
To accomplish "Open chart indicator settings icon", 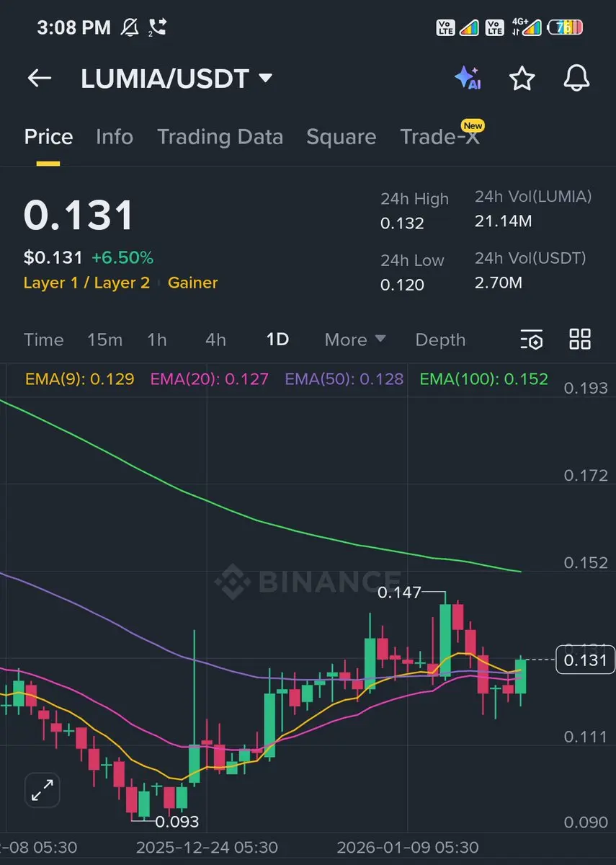I will pyautogui.click(x=531, y=340).
